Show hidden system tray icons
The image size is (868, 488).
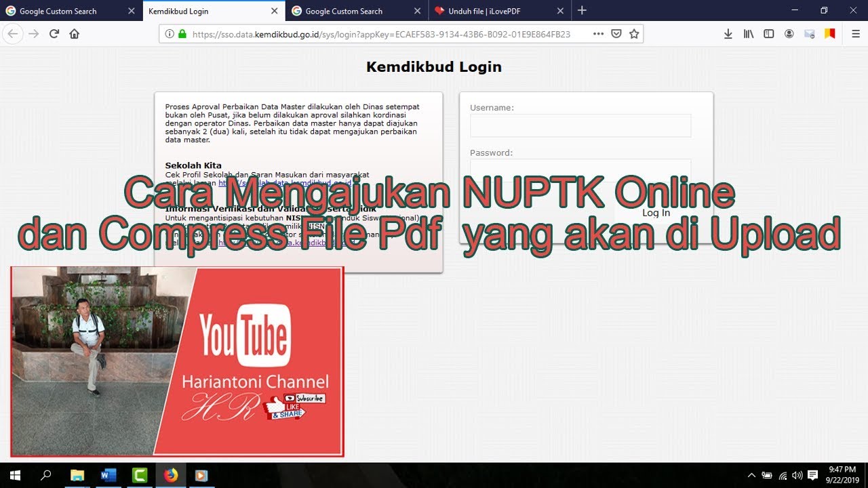point(751,475)
